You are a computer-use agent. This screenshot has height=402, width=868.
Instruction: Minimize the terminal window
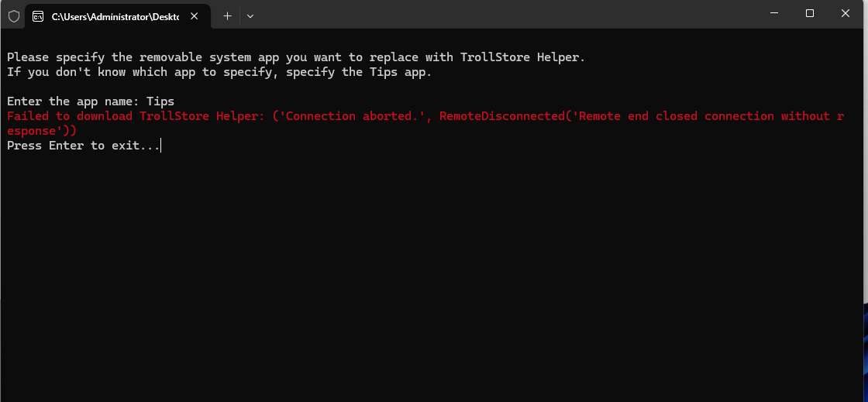pos(774,13)
